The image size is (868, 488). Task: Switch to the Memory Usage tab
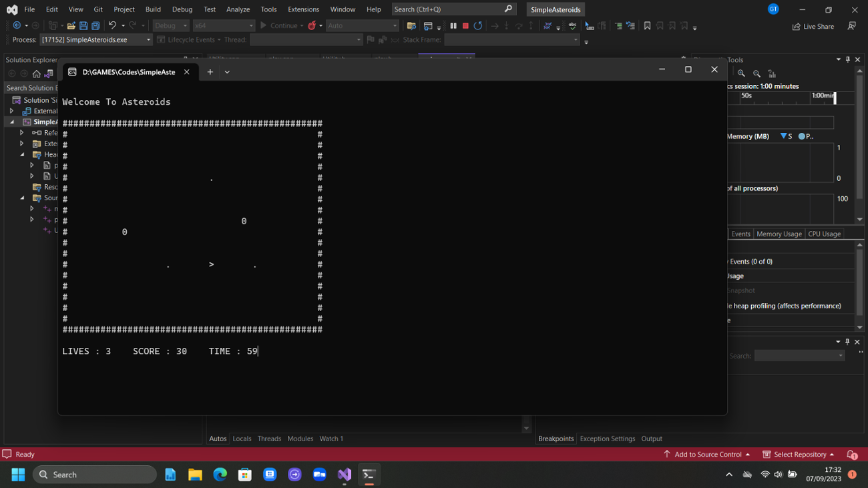779,234
